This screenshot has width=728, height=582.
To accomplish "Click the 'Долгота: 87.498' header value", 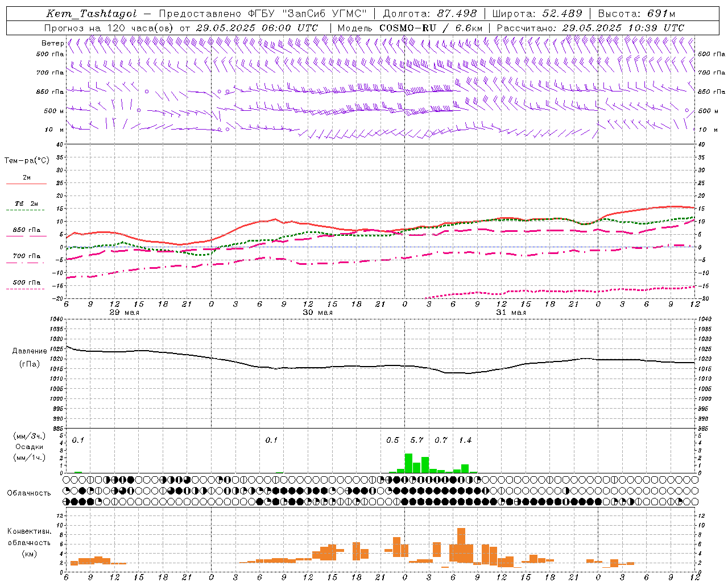I will [430, 14].
